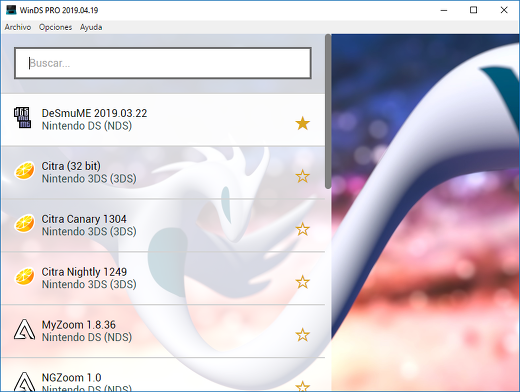Favorite Citra Canary 1304 with its star
520x392 pixels.
click(x=302, y=229)
